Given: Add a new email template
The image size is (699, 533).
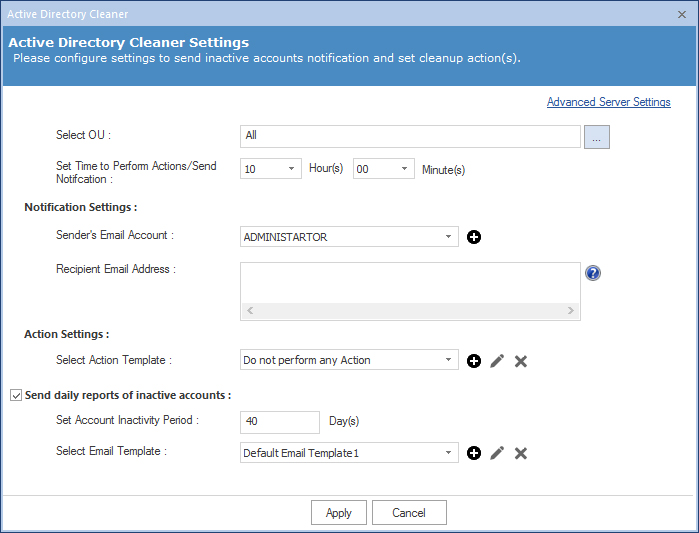Looking at the screenshot, I should coord(473,453).
